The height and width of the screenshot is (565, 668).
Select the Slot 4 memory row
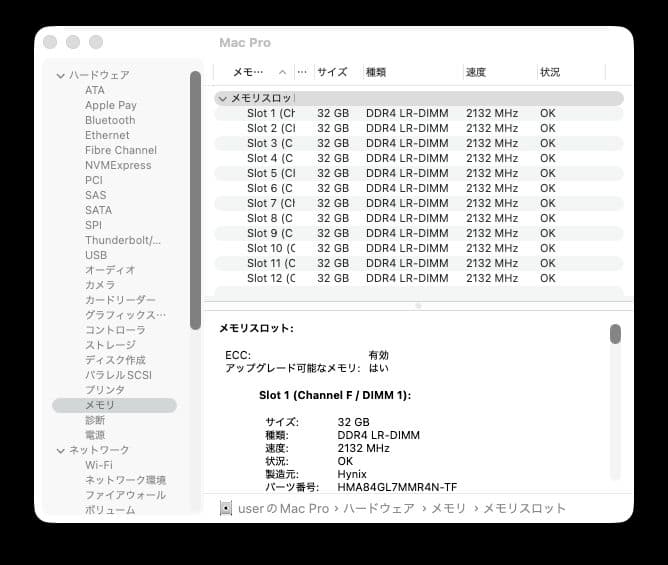coord(419,159)
